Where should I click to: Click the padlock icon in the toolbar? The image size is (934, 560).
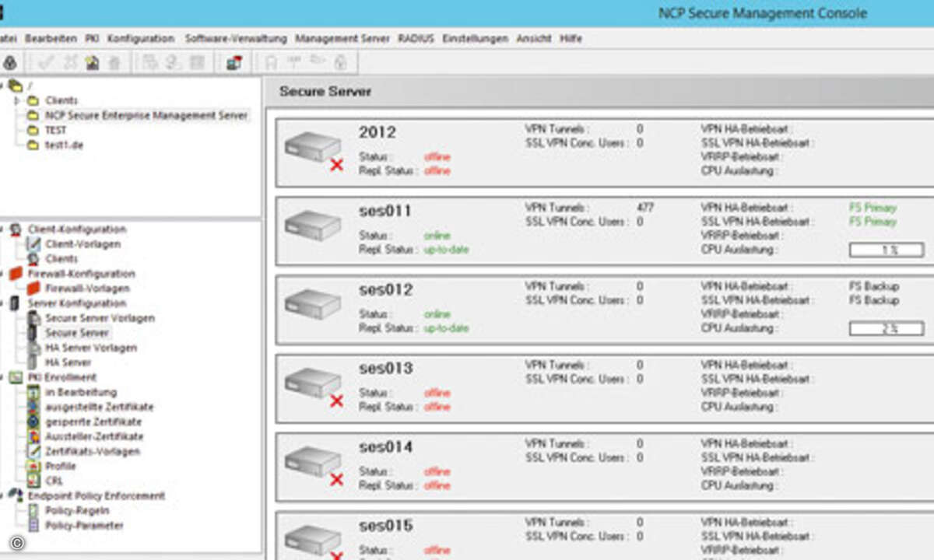[x=10, y=63]
